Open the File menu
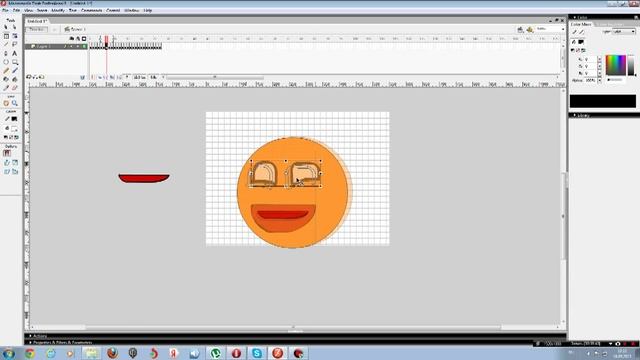 click(5, 10)
